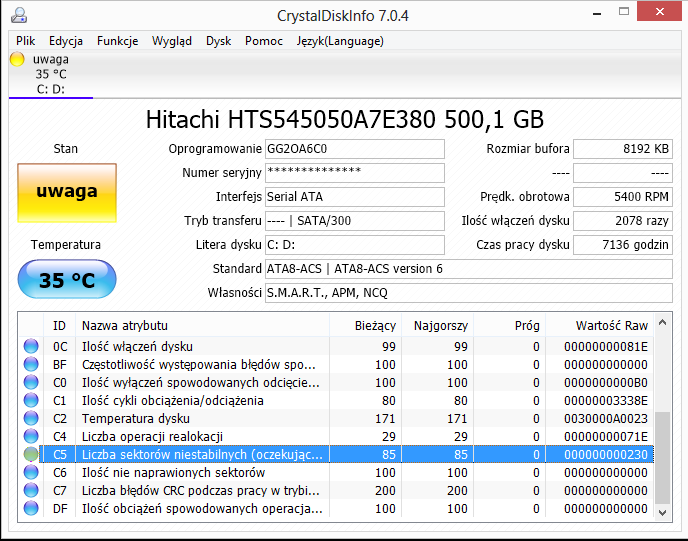The image size is (688, 541).
Task: Click the attribute list scrollbar thumb
Action: pos(663,458)
